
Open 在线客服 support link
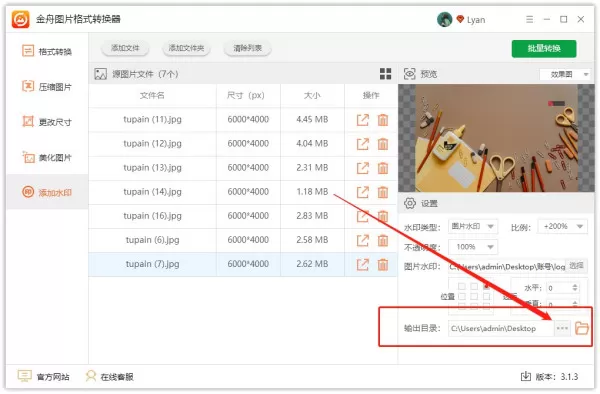click(109, 376)
